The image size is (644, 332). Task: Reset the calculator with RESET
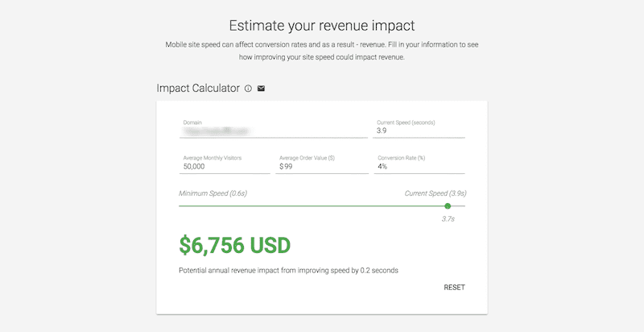point(454,287)
